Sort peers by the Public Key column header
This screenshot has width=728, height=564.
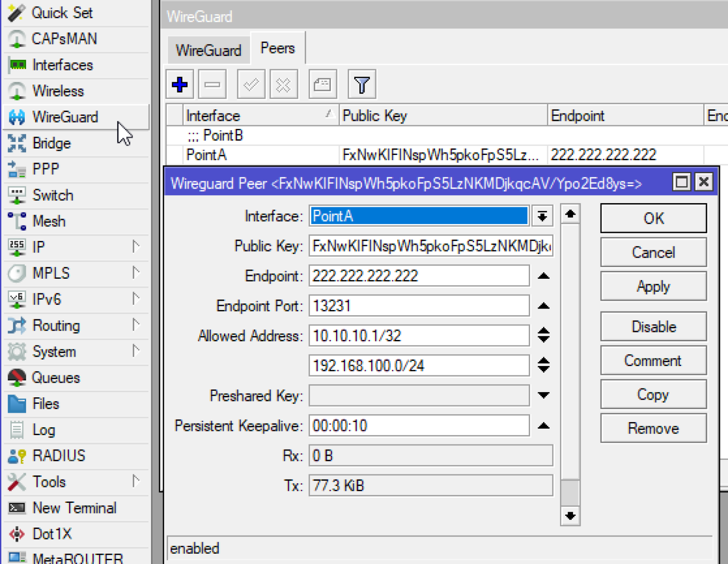coord(443,115)
